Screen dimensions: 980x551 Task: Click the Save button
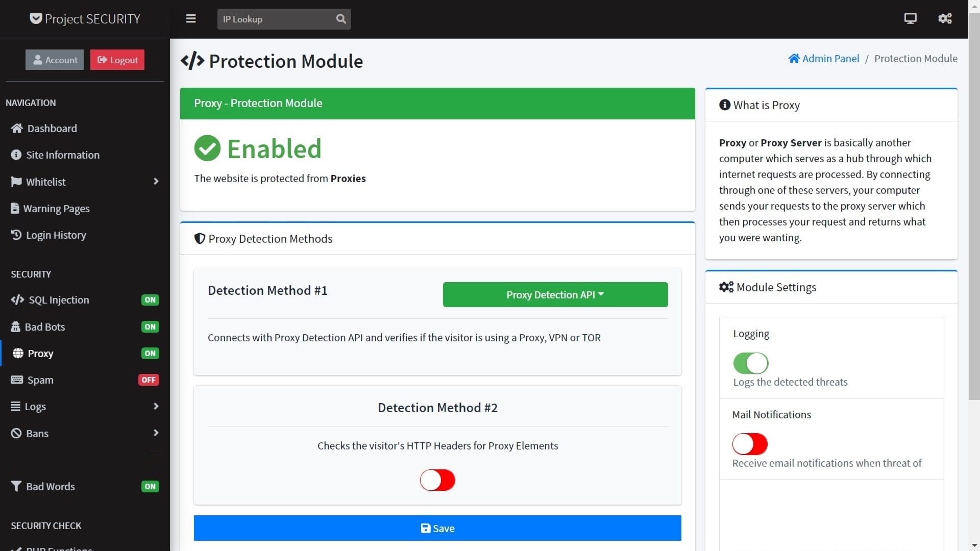(437, 528)
